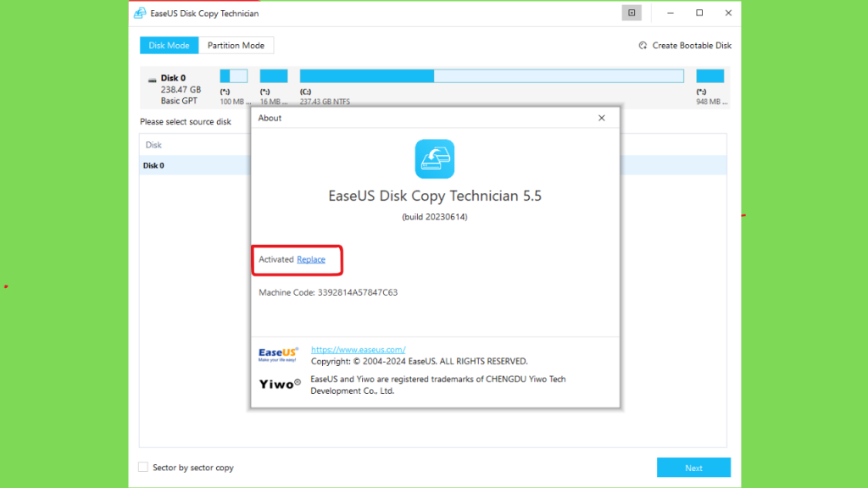The image size is (868, 488).
Task: Click Create Bootable Disk
Action: coord(692,46)
